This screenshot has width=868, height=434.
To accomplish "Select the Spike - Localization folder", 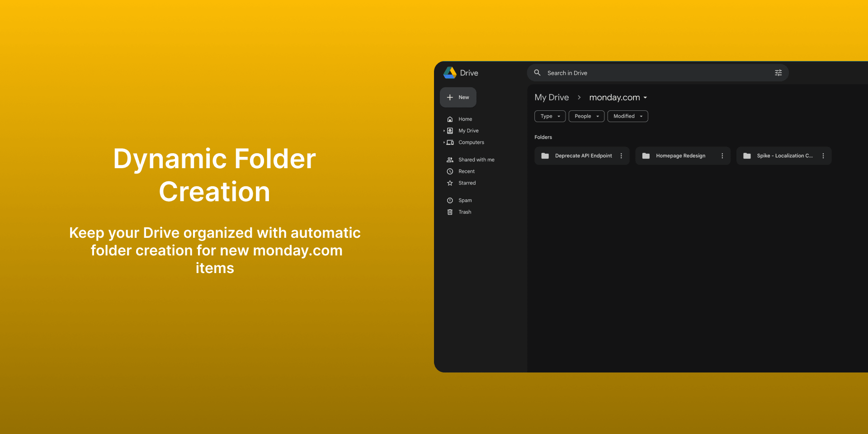I will pyautogui.click(x=784, y=156).
